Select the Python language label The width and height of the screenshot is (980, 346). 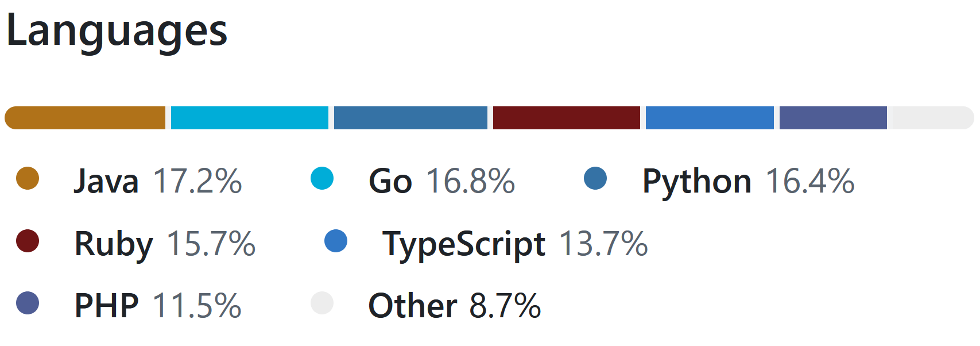pyautogui.click(x=696, y=181)
